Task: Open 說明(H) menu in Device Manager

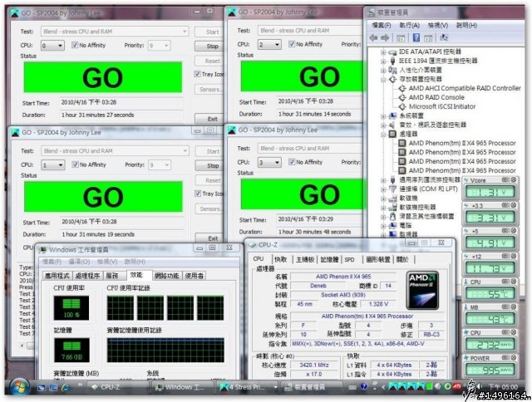Action: coord(466,25)
